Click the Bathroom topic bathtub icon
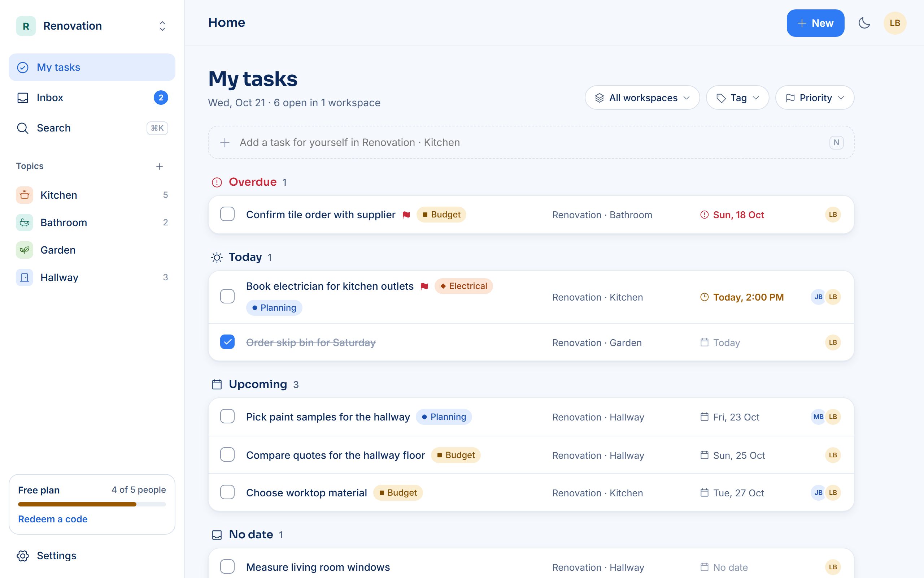 point(25,223)
